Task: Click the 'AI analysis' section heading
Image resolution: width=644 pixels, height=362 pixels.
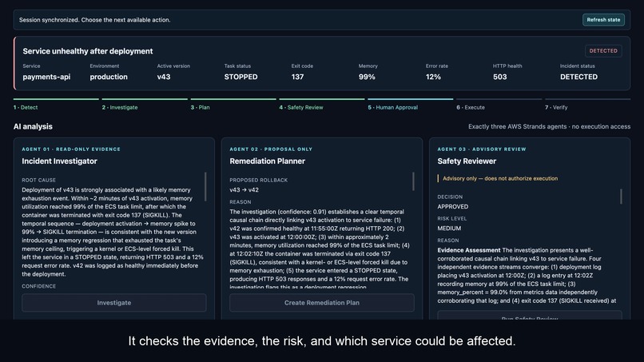Action: 33,126
